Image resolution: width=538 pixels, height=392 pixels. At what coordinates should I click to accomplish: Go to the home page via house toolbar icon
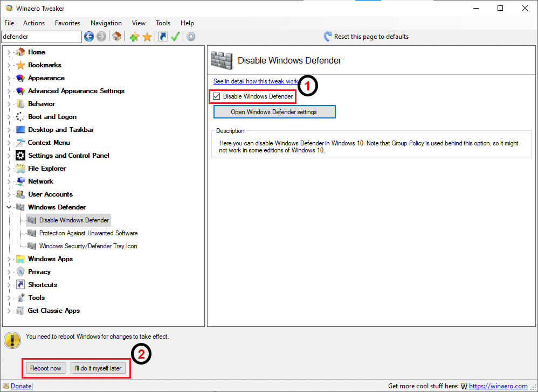116,36
